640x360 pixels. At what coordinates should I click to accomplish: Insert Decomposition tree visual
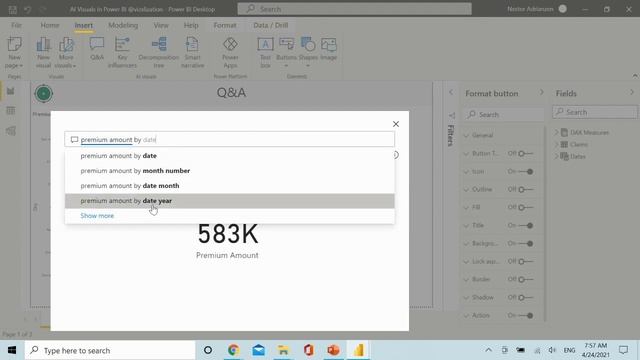159,44
